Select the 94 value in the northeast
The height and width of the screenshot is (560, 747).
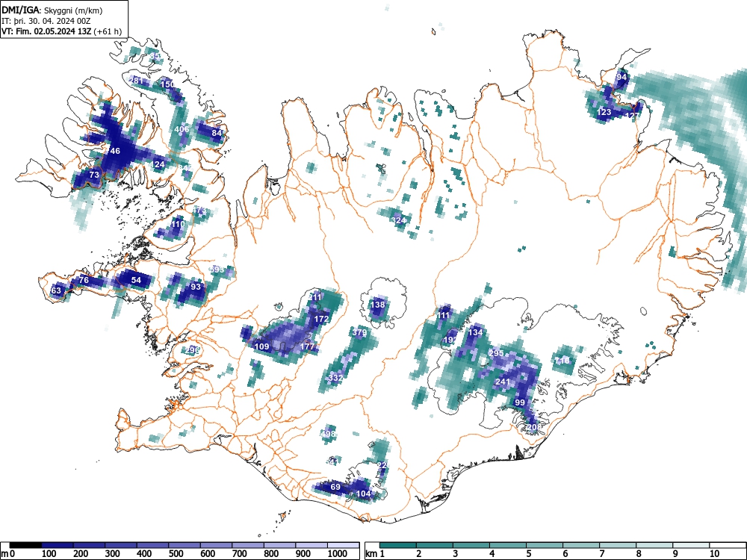(x=622, y=77)
